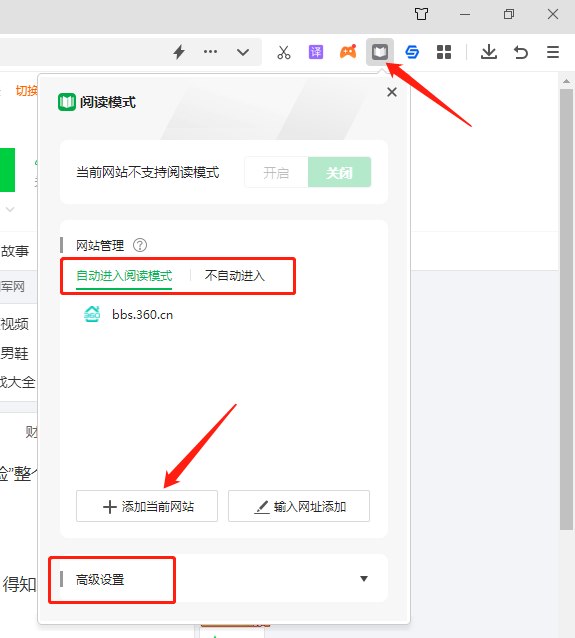Viewport: 575px width, 638px height.
Task: Click the question mark help icon beside 网站管理
Action: tap(140, 245)
